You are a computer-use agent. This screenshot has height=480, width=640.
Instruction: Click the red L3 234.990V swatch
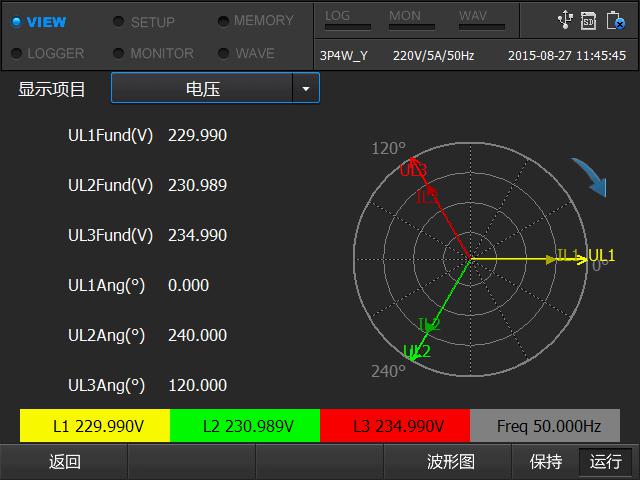point(395,426)
